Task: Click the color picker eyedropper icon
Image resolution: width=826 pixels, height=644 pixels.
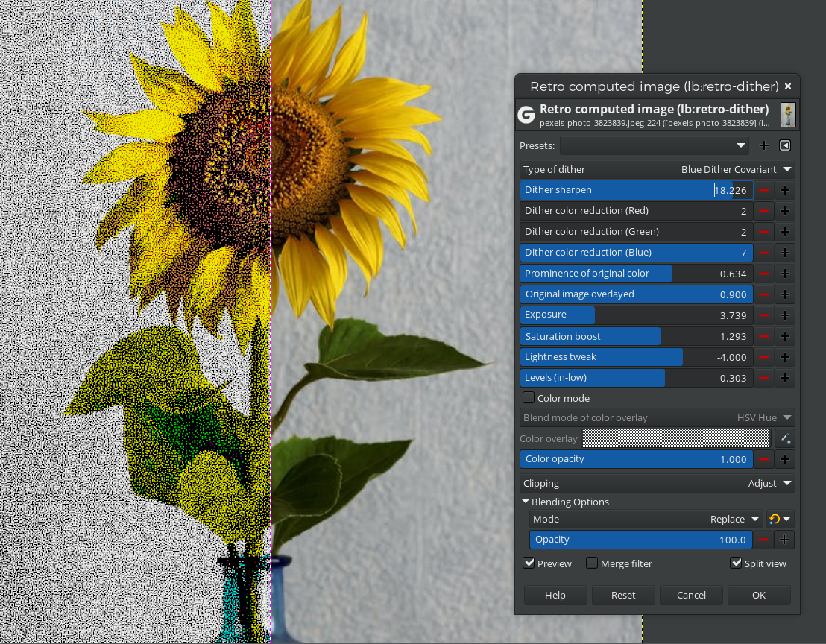Action: (784, 438)
